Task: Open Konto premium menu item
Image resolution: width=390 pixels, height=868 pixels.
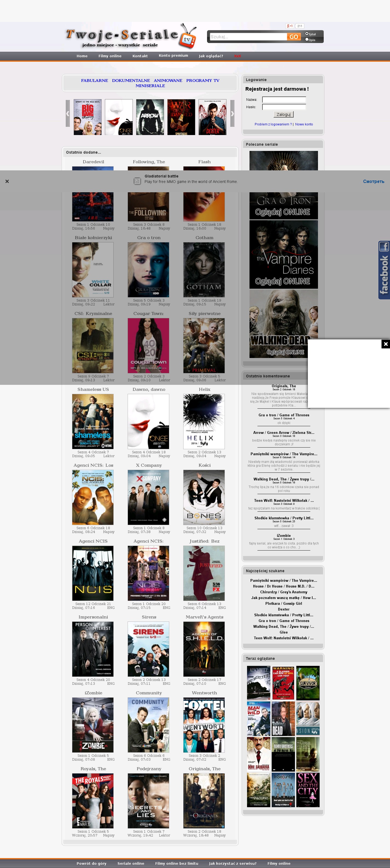Action: click(x=173, y=56)
